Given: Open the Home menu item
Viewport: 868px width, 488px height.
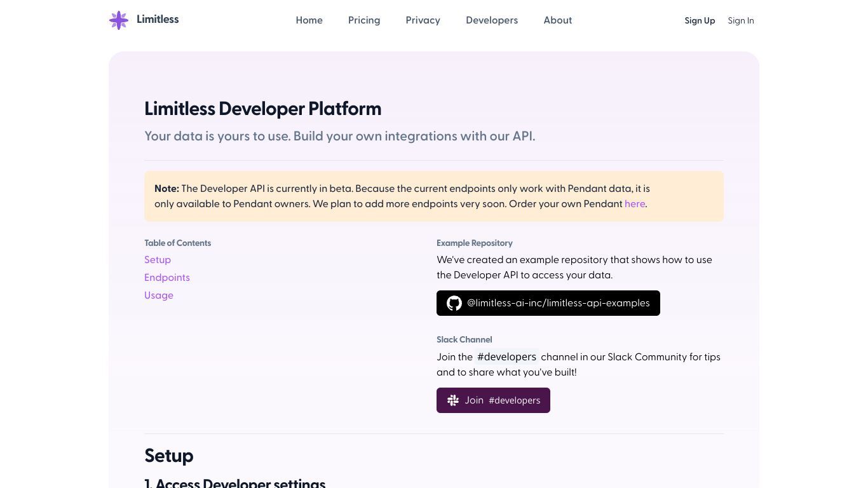Looking at the screenshot, I should tap(309, 20).
